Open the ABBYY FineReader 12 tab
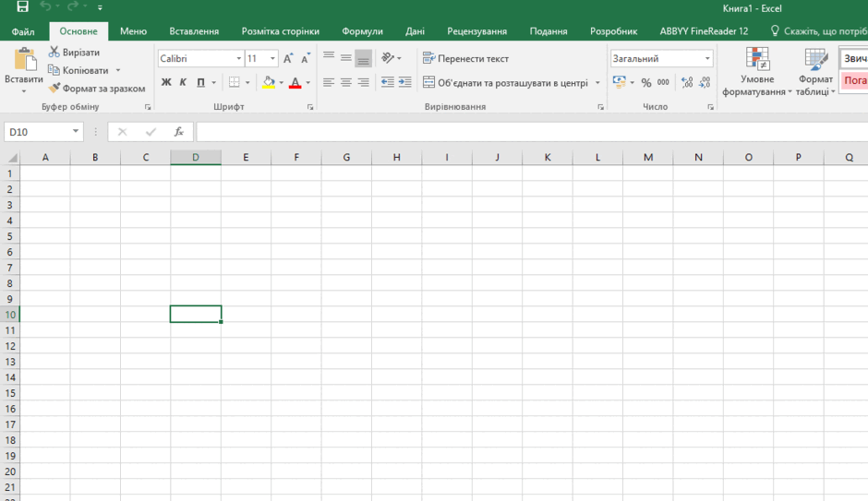The height and width of the screenshot is (501, 868). point(704,31)
